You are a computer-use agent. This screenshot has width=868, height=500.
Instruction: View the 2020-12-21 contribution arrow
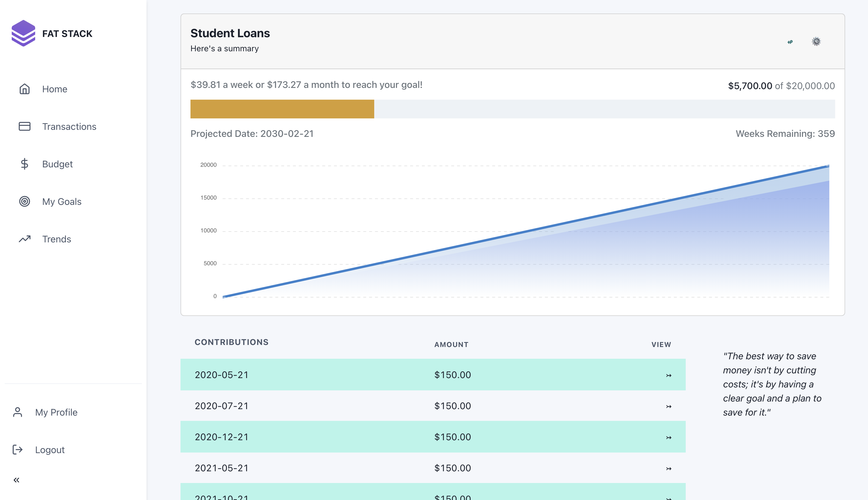tap(668, 438)
